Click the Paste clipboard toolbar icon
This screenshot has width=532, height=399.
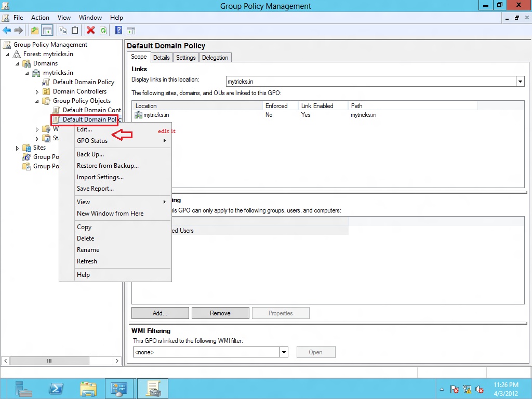[75, 31]
